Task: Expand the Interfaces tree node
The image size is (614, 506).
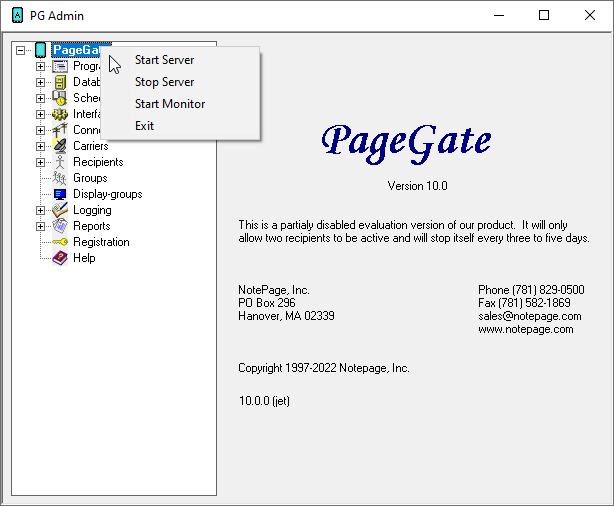Action: (40, 114)
